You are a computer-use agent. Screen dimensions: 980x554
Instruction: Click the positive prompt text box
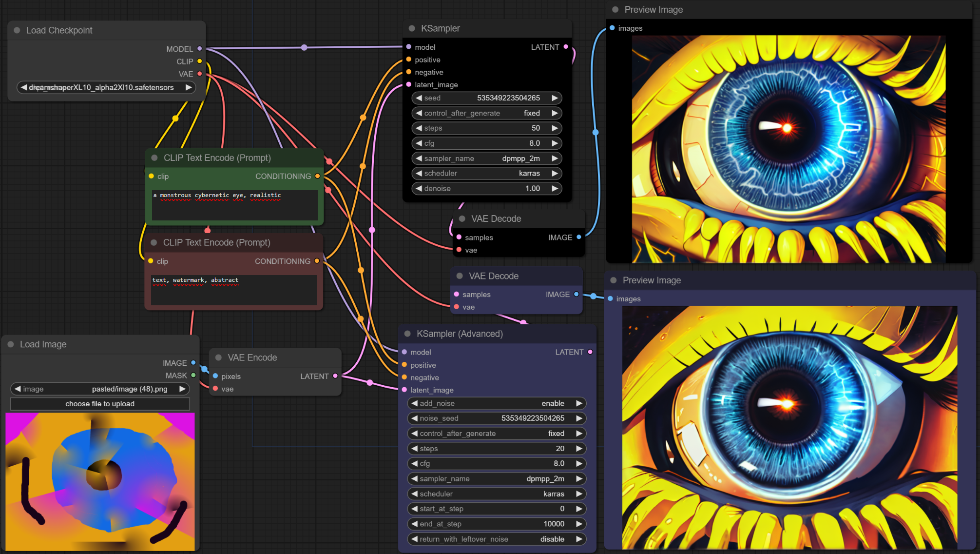click(x=234, y=205)
